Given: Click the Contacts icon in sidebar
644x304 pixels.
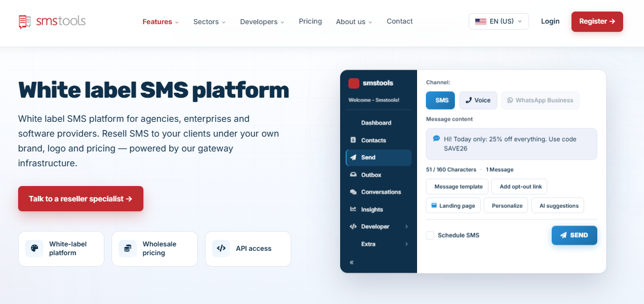Looking at the screenshot, I should (353, 140).
